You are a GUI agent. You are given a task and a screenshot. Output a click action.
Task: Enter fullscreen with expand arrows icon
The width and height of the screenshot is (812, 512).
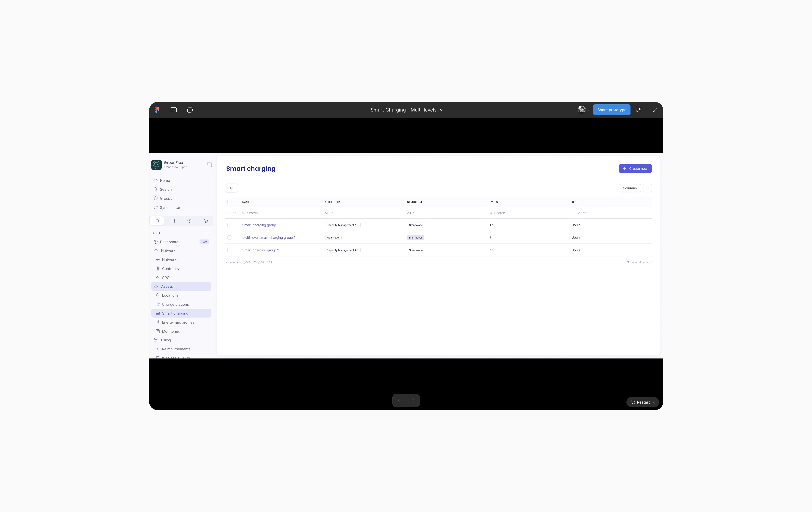tap(654, 110)
